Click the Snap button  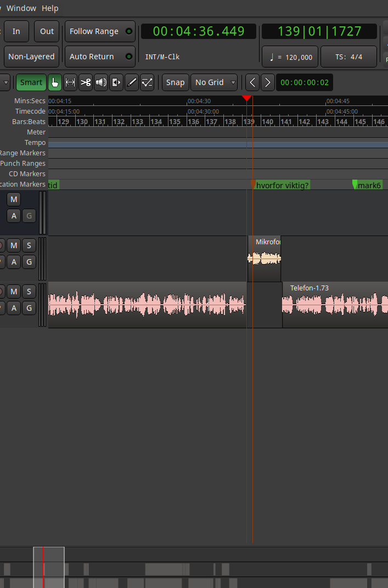point(175,82)
